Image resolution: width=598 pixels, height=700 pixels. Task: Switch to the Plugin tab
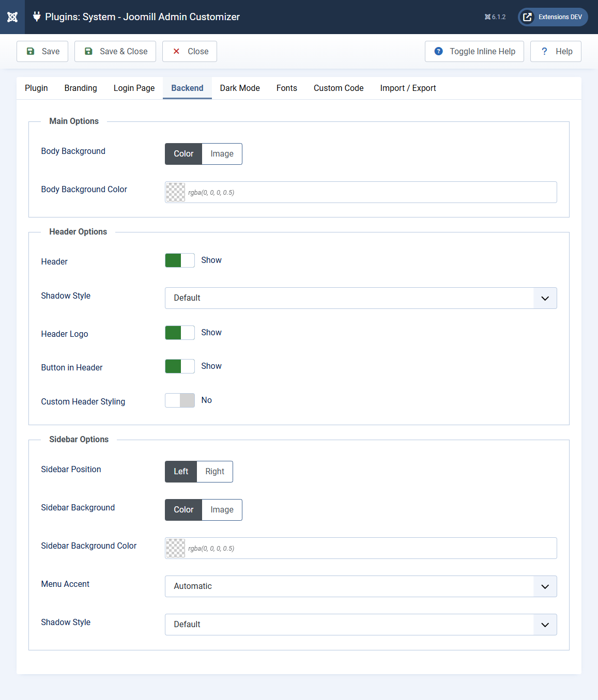coord(36,88)
